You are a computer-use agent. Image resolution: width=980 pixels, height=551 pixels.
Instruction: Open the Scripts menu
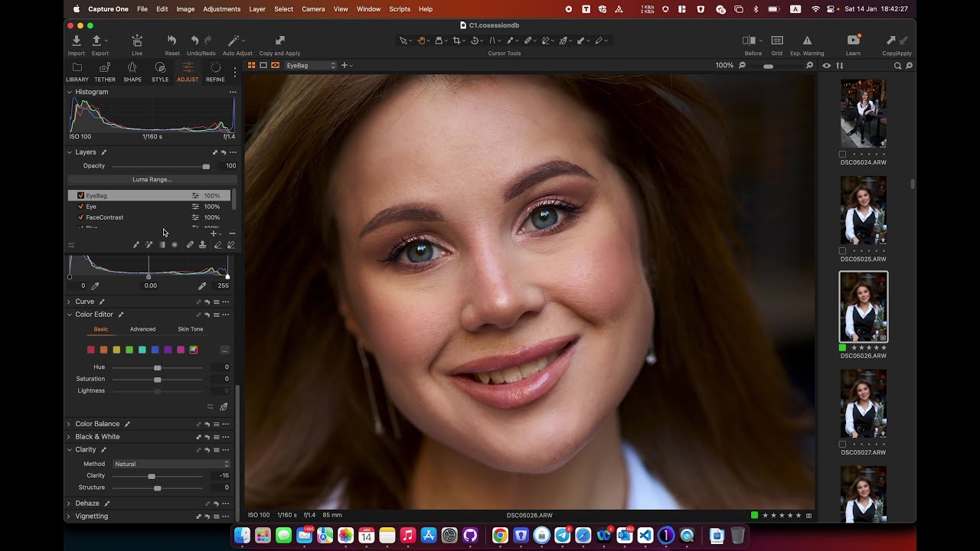coord(400,9)
